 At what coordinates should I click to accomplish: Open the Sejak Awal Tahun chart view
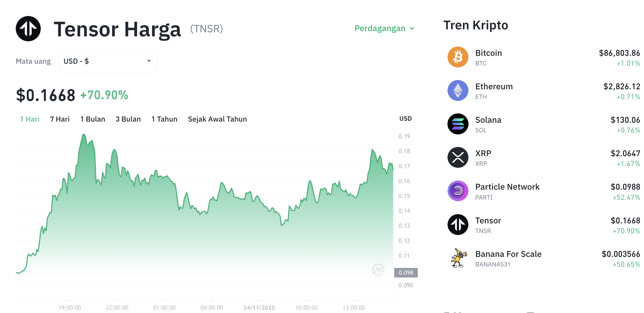pyautogui.click(x=217, y=119)
